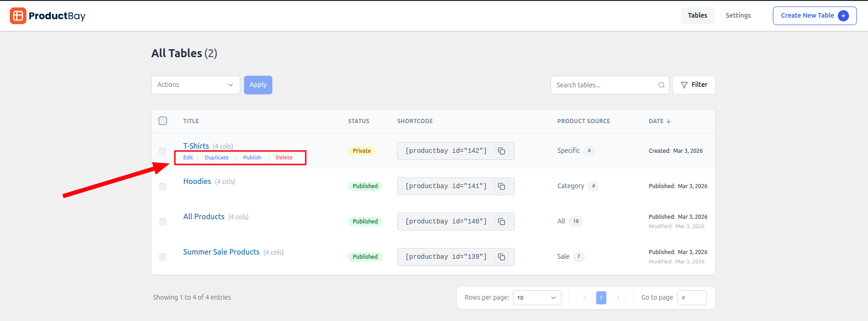The height and width of the screenshot is (321, 868).
Task: Click the Go to page field
Action: coord(692,298)
